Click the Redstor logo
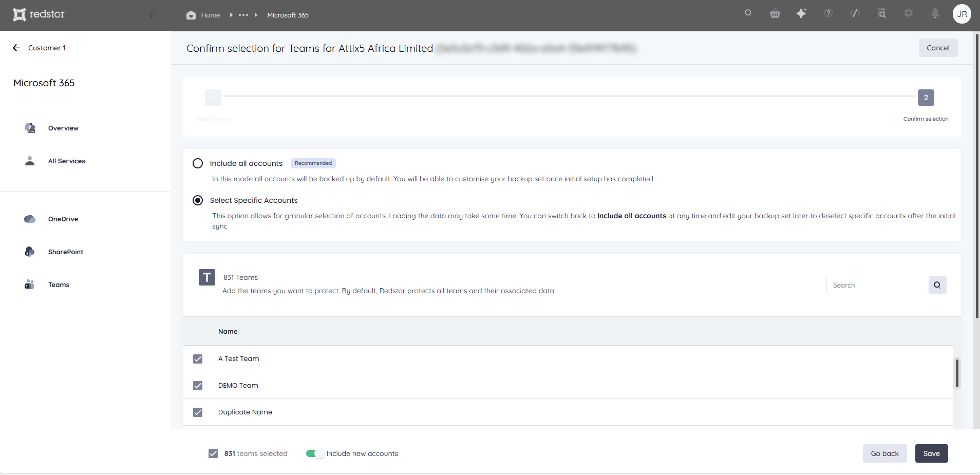The height and width of the screenshot is (475, 980). (x=39, y=14)
